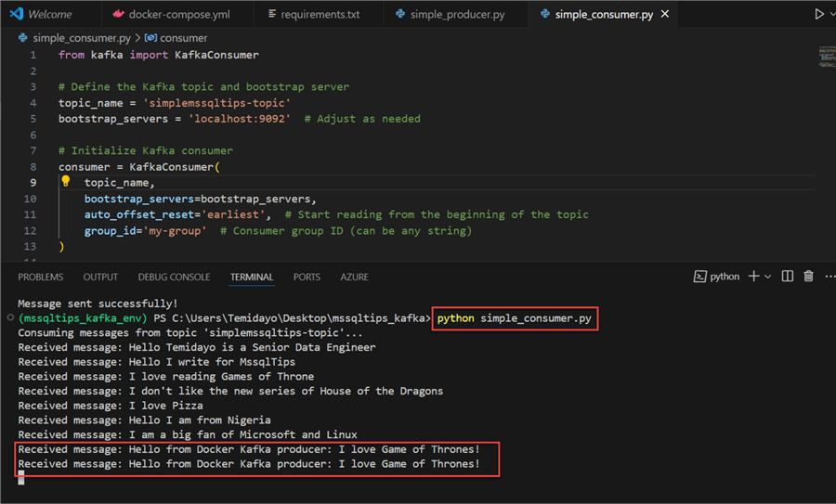Open more terminal actions ellipsis menu
This screenshot has width=836, height=504.
click(x=829, y=277)
